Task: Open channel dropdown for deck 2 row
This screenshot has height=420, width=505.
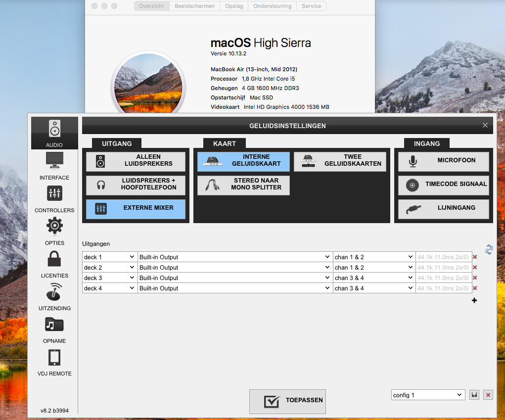Action: point(374,267)
